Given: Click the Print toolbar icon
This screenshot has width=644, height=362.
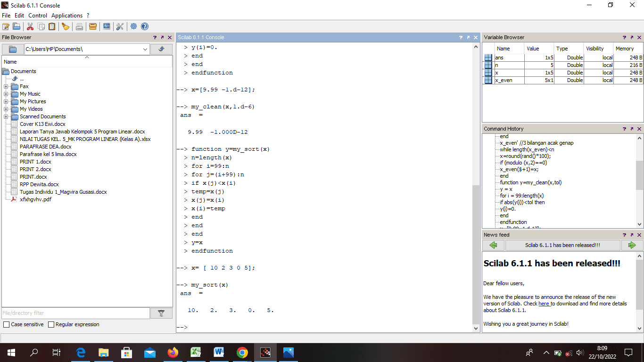Looking at the screenshot, I should pos(79,26).
